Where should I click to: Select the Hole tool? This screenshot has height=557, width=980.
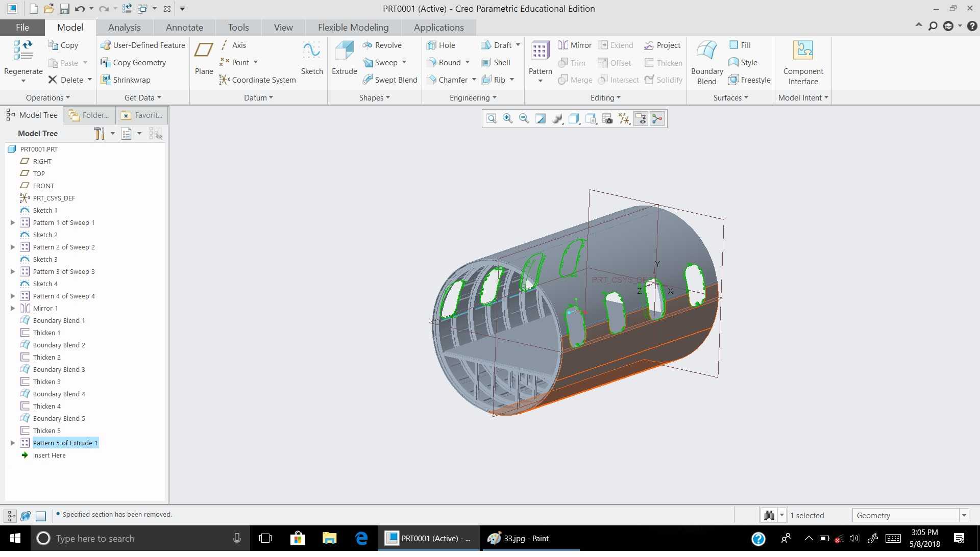(441, 45)
